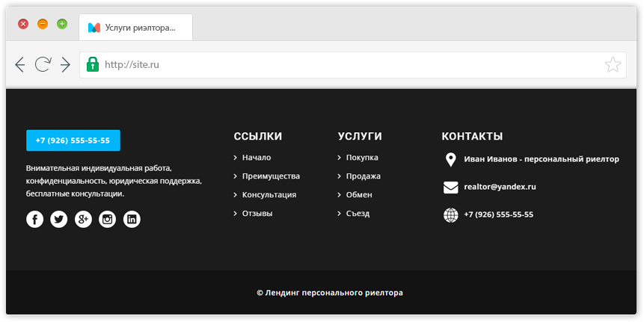The height and width of the screenshot is (322, 644).
Task: Open the Съезд service link
Action: 358,214
